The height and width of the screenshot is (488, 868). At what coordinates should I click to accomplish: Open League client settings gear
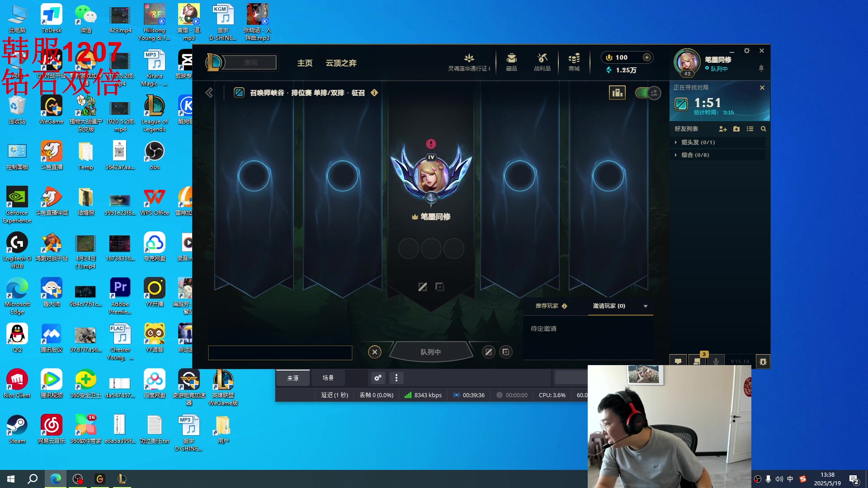coord(747,51)
